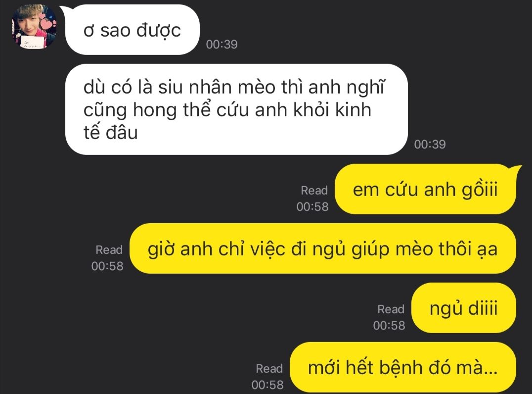Tap the 'giờ anh chỉ việc đi ngủ' message
This screenshot has width=532, height=394.
tap(323, 248)
